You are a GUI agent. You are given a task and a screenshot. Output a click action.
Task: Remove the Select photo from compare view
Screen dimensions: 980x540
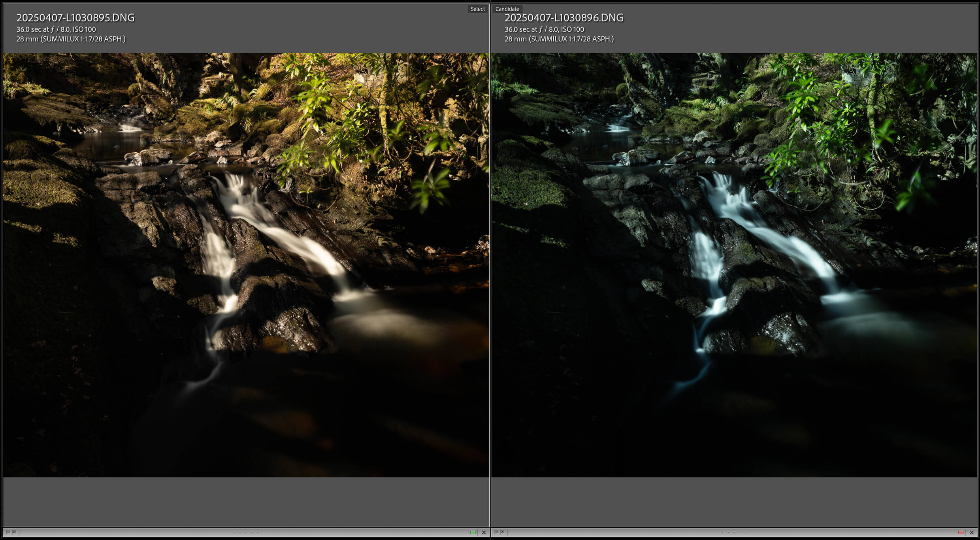click(484, 532)
